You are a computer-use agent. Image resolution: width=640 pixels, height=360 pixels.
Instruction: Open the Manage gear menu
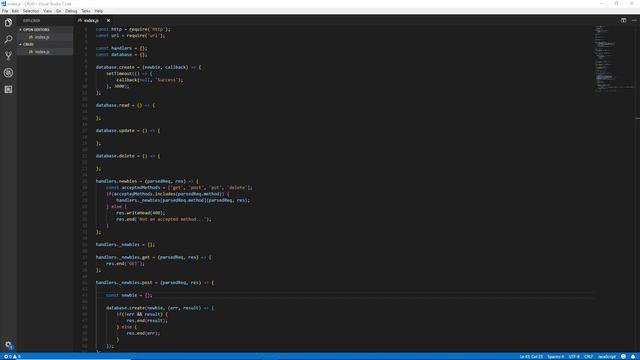(9, 345)
